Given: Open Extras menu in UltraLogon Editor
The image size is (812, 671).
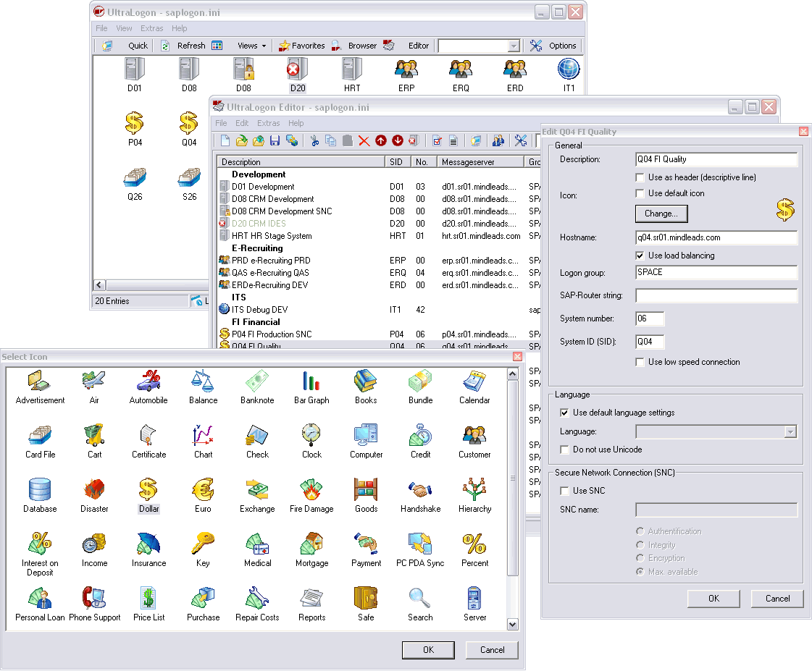Looking at the screenshot, I should point(268,123).
